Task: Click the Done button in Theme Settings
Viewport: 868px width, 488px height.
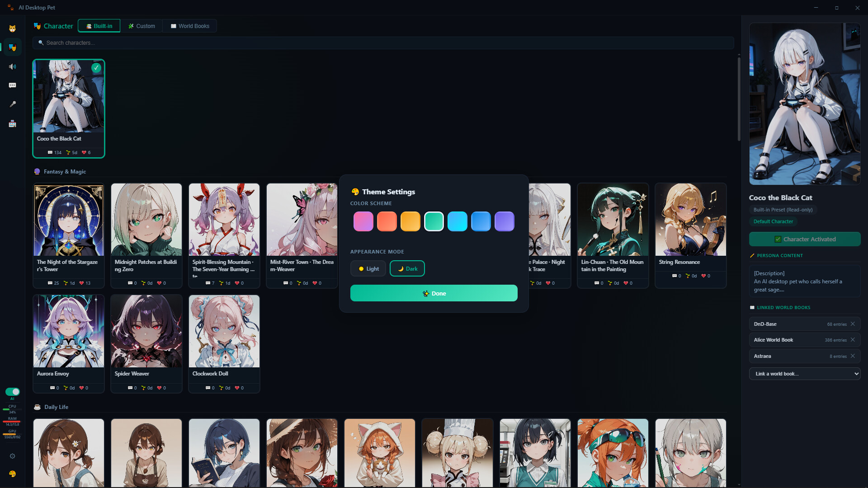Action: 434,293
